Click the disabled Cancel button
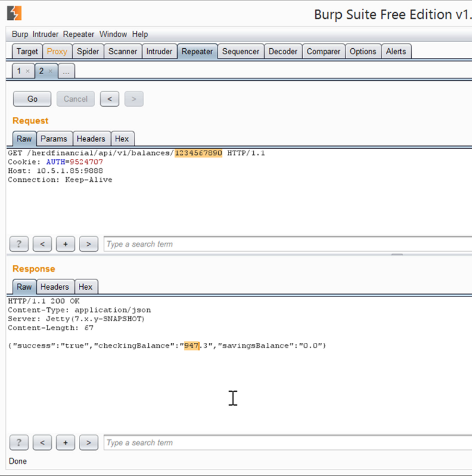 (x=75, y=99)
